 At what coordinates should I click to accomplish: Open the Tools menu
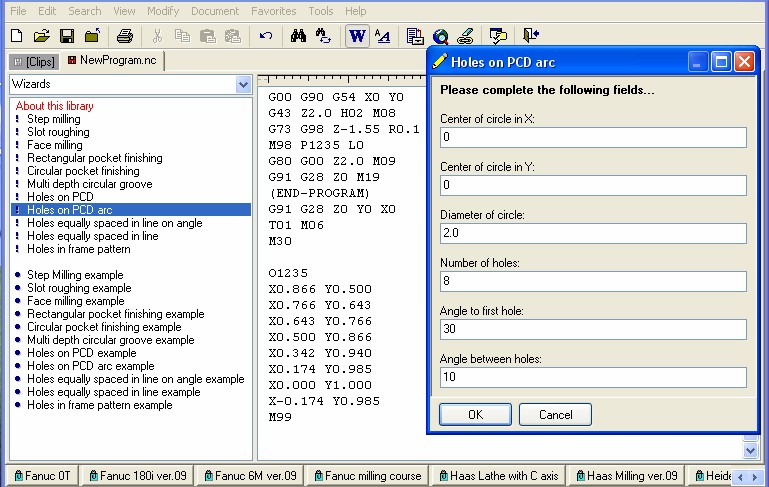point(320,11)
